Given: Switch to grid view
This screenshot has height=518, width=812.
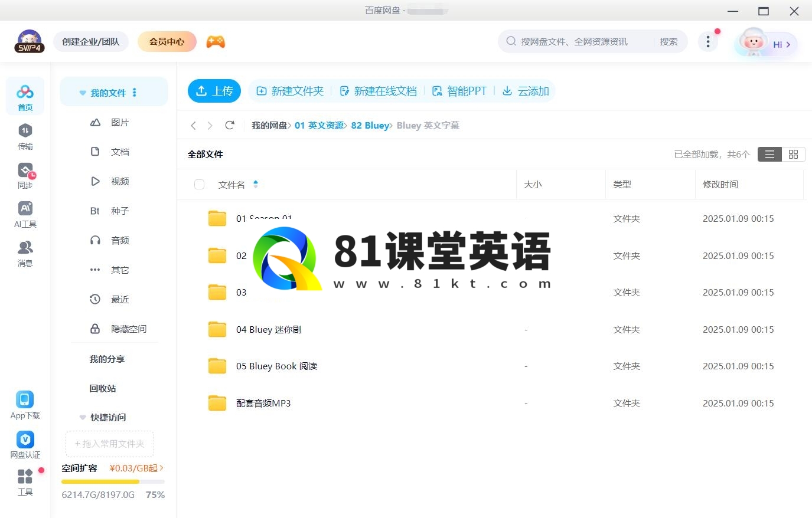Looking at the screenshot, I should click(793, 154).
